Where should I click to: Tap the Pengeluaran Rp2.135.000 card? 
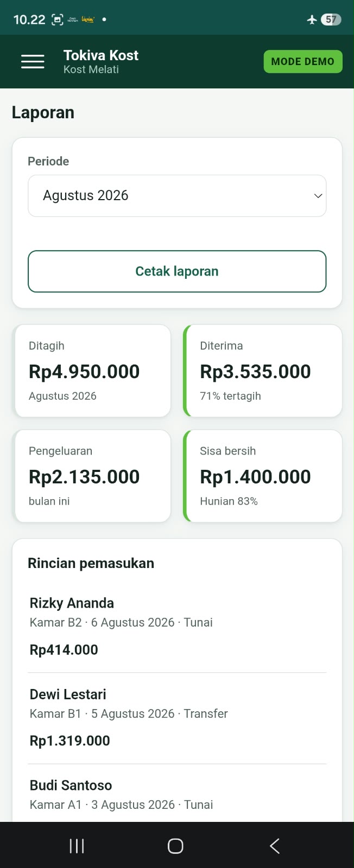click(x=92, y=476)
